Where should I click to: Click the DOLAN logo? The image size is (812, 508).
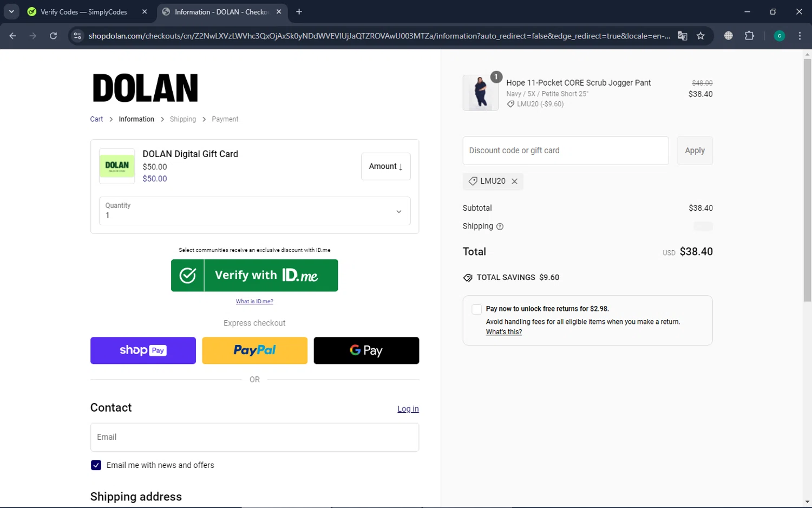coord(145,88)
